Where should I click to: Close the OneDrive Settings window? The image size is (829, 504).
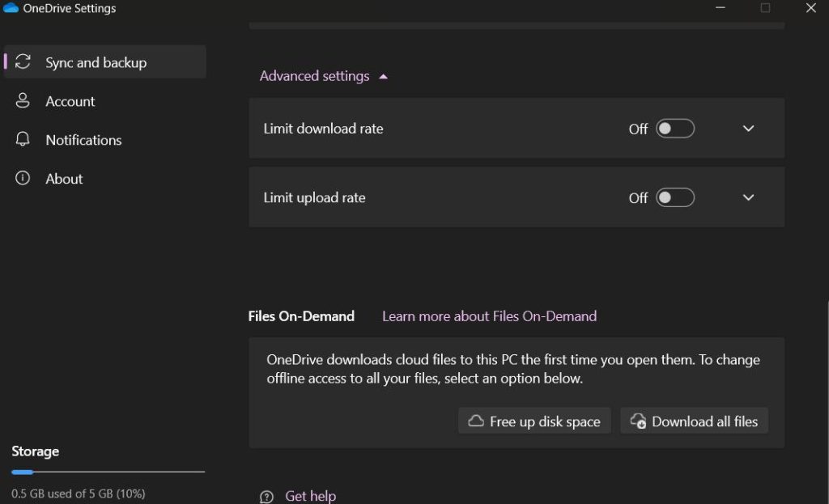point(811,8)
